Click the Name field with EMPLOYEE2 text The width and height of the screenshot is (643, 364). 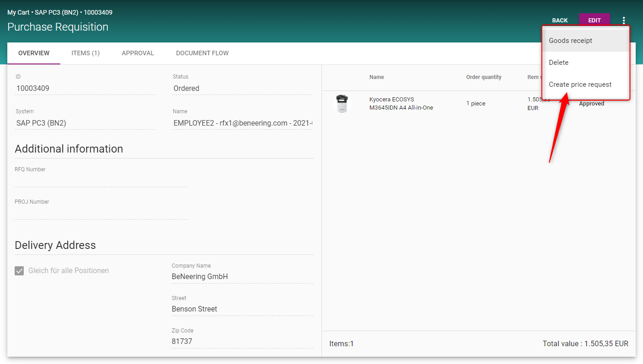pyautogui.click(x=242, y=123)
